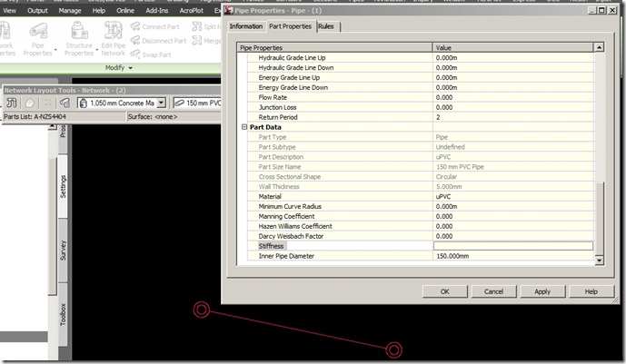
Task: Click greyed alignment icon in layout toolbar
Action: [x=47, y=103]
